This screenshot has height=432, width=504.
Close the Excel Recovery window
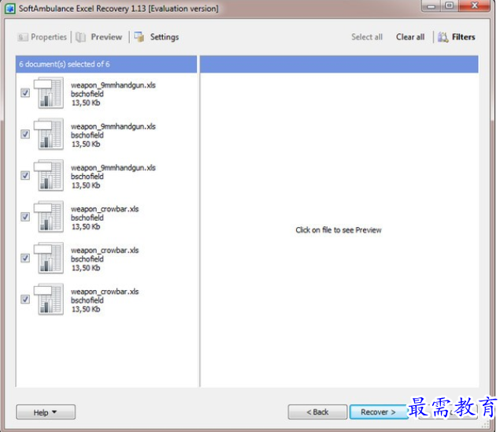(x=475, y=6)
